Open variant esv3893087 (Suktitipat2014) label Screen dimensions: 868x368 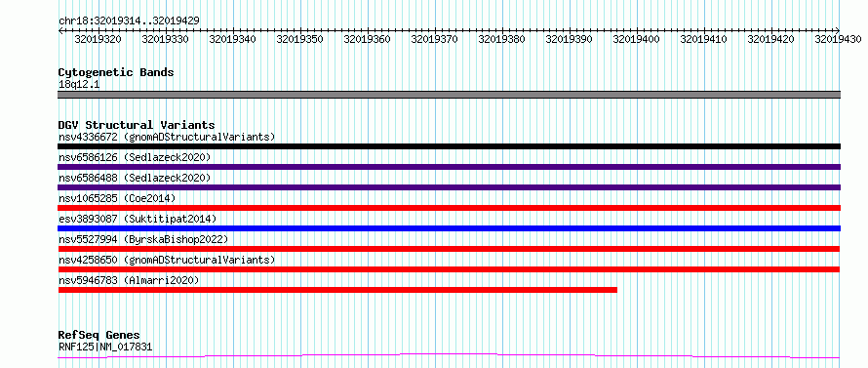pos(138,219)
